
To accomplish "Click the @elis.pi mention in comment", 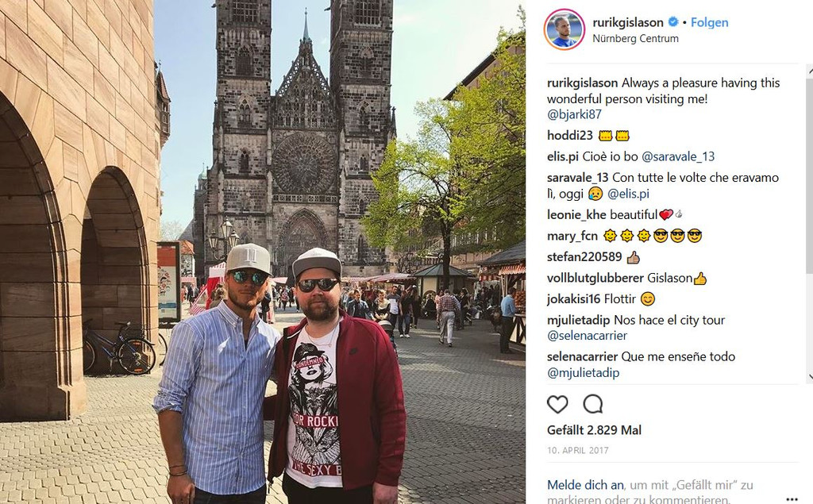I will click(628, 194).
